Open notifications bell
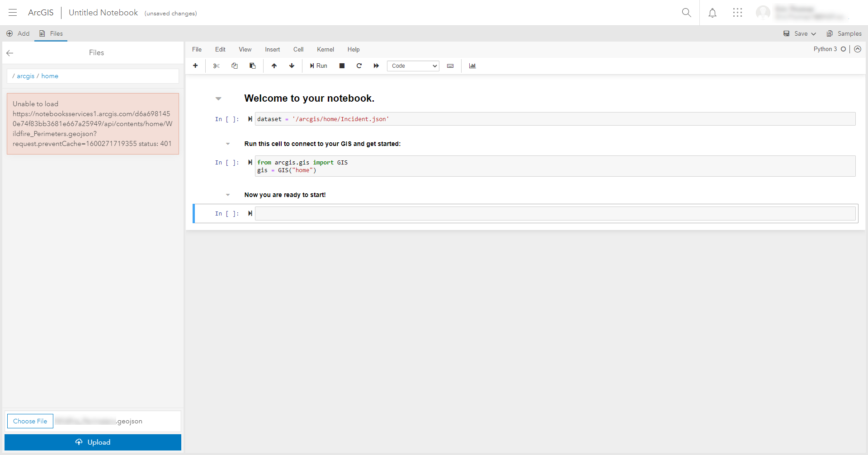 click(x=712, y=13)
